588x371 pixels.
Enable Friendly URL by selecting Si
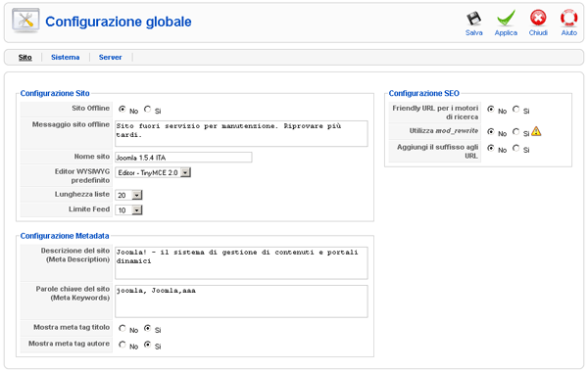click(x=516, y=109)
